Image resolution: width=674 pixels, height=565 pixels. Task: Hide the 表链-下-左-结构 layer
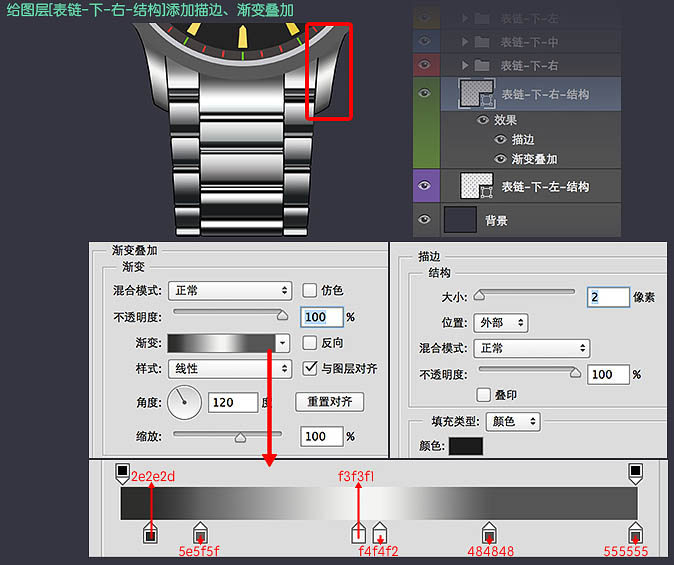pos(424,185)
